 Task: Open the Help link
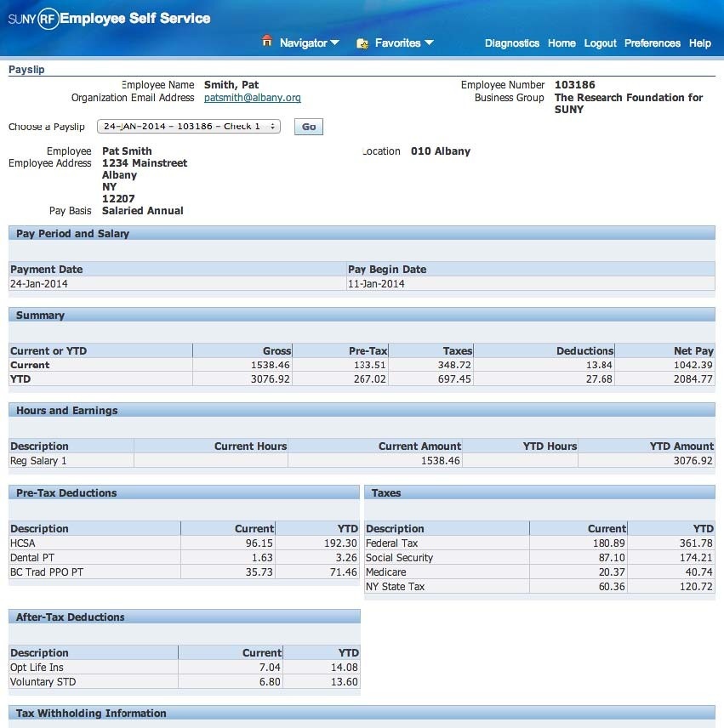pos(699,43)
